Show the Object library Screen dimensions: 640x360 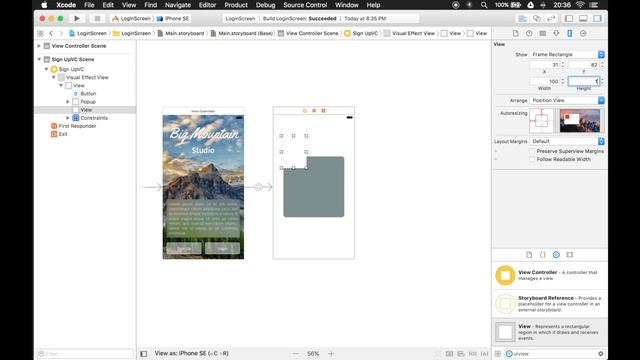[x=556, y=255]
